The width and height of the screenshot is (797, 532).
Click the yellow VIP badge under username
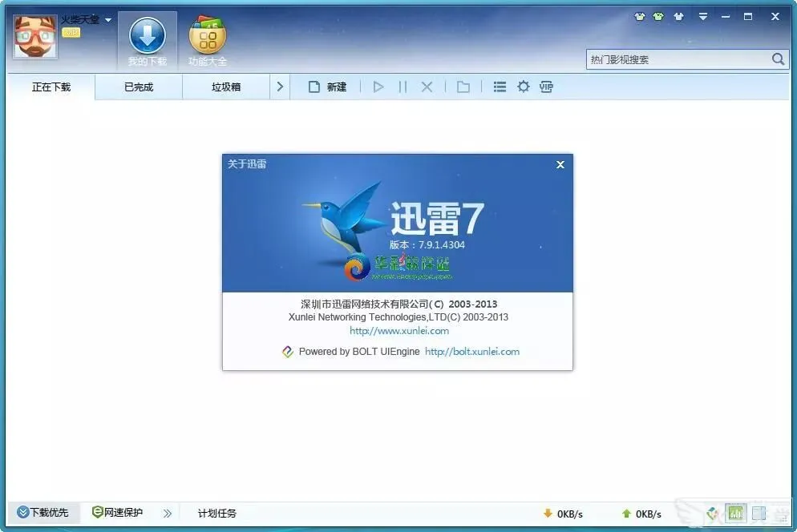click(71, 33)
